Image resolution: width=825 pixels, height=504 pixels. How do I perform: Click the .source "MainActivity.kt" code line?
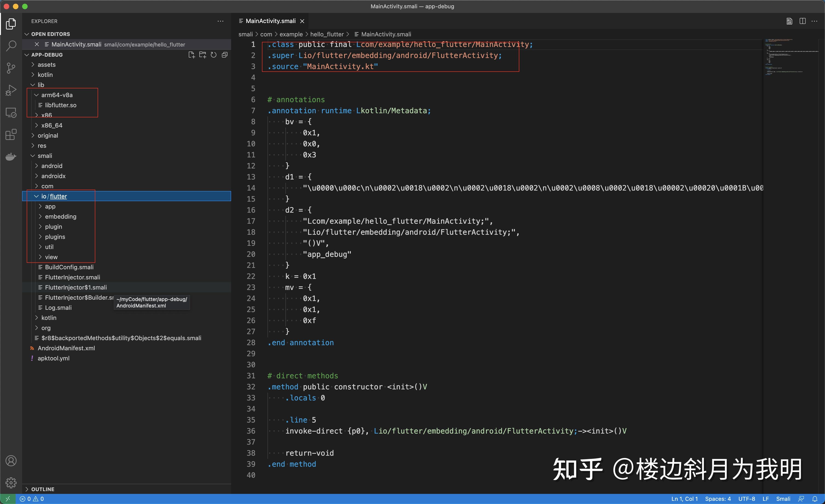pos(323,66)
